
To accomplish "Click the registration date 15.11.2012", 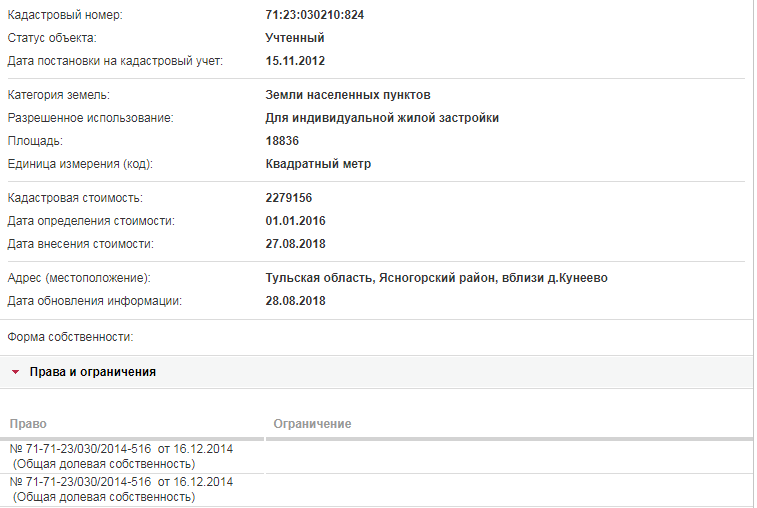I will point(295,61).
